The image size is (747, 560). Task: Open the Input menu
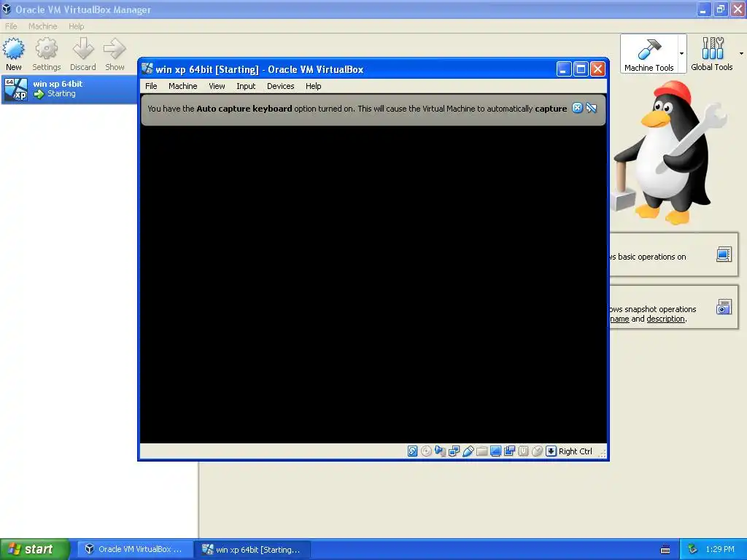pyautogui.click(x=246, y=86)
